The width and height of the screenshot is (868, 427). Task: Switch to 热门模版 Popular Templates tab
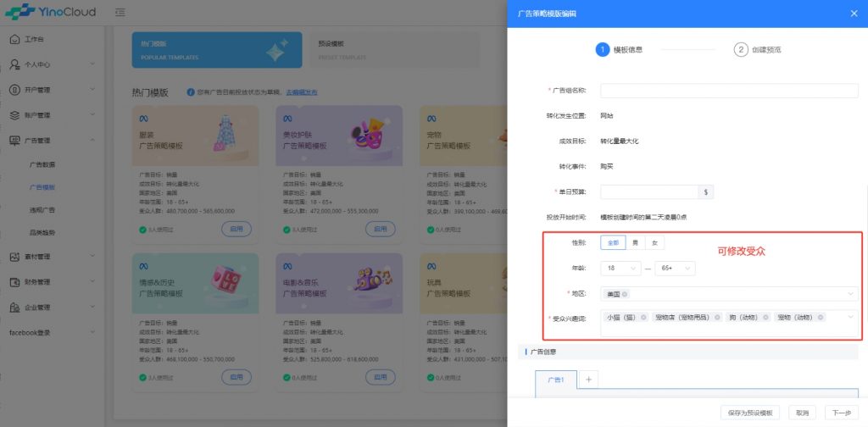point(217,50)
